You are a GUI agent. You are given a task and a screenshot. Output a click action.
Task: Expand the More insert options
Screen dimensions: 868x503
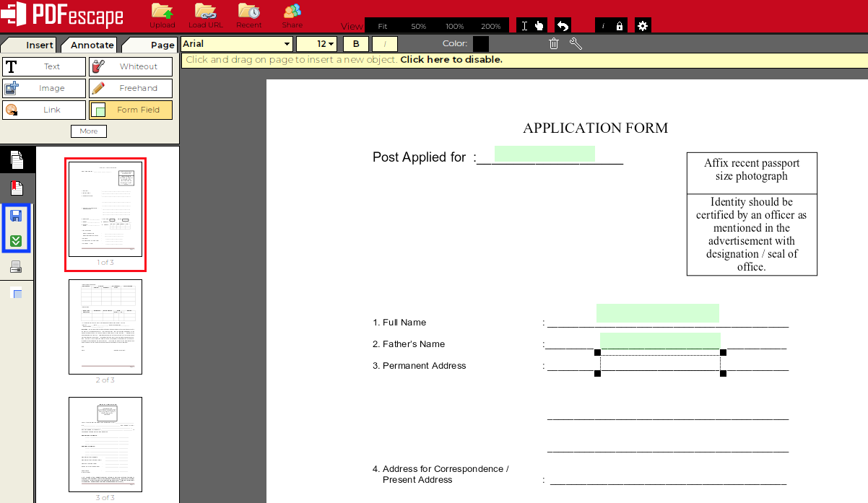88,131
